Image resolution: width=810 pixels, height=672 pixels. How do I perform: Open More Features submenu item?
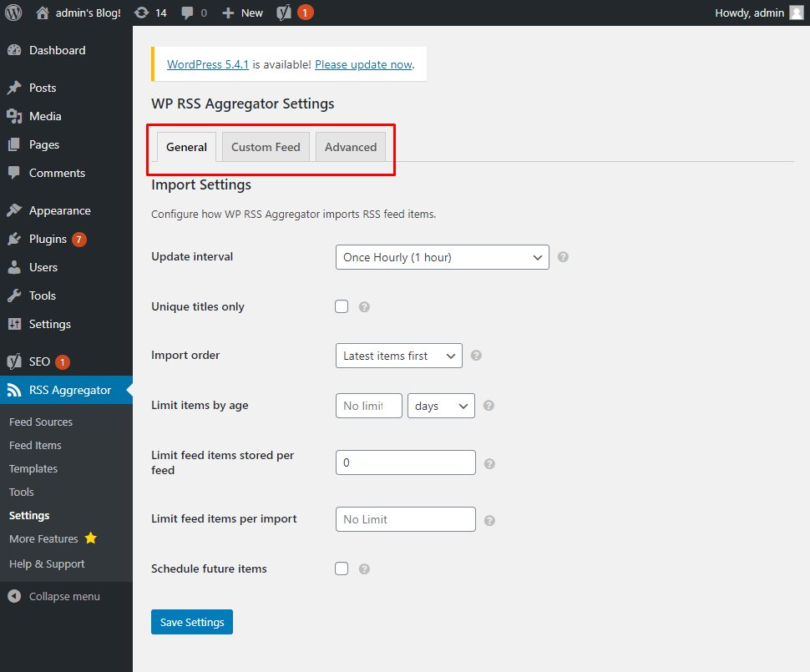[x=43, y=538]
